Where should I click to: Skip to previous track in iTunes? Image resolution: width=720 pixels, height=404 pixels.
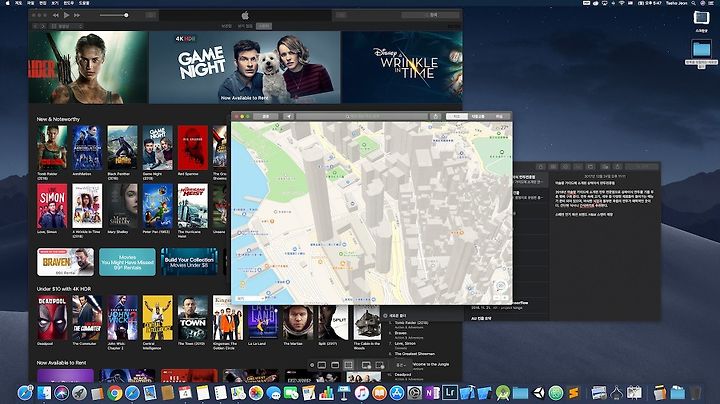pos(56,15)
